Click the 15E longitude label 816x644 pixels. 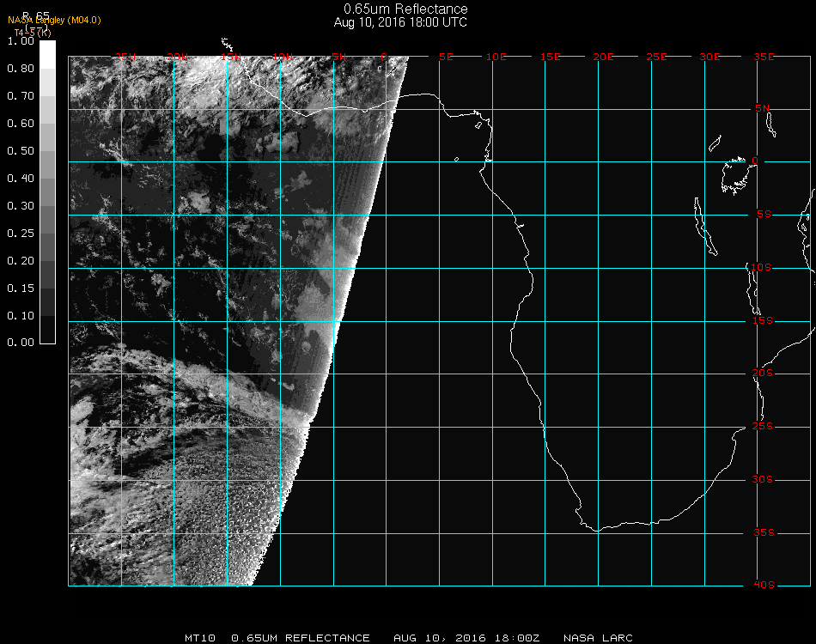(550, 58)
